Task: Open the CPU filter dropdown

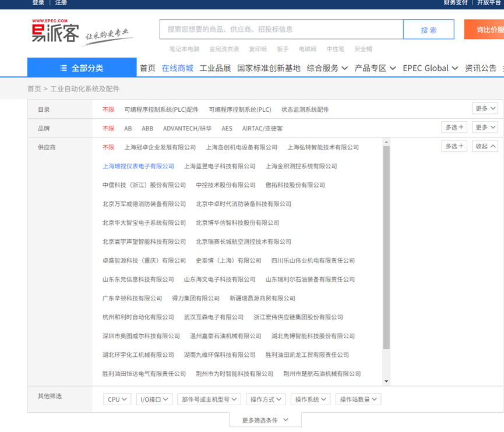Action: coord(117,399)
